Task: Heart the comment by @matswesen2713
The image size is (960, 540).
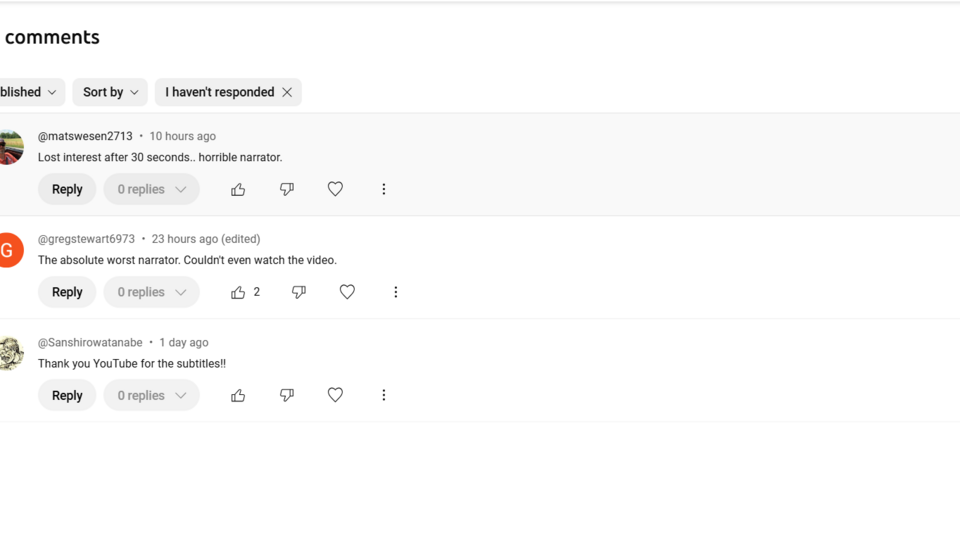Action: click(x=335, y=189)
